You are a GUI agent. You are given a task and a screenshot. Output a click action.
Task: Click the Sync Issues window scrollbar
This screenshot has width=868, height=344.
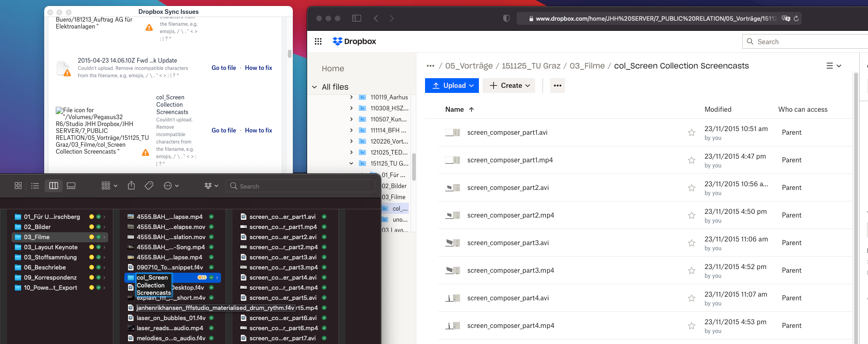(290, 53)
